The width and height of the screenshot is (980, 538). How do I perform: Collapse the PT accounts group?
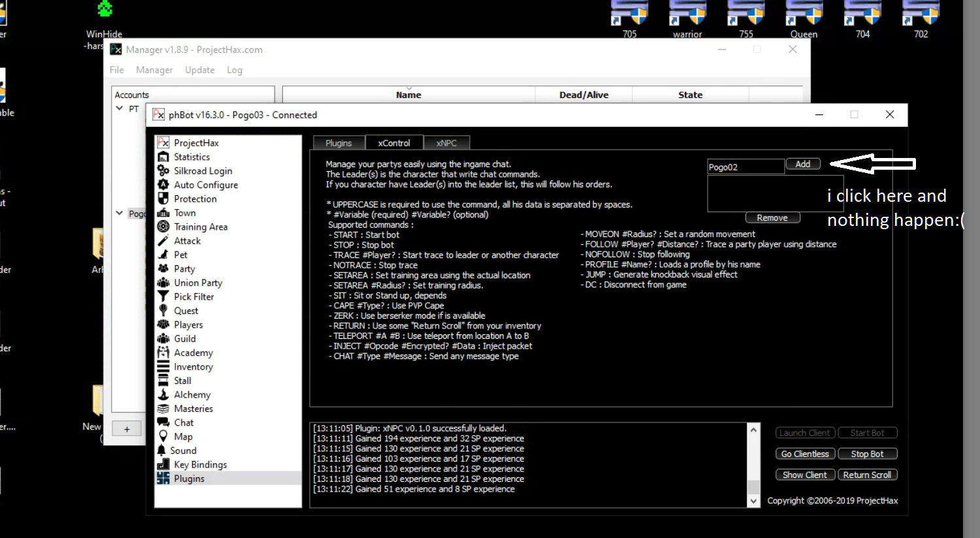click(119, 108)
